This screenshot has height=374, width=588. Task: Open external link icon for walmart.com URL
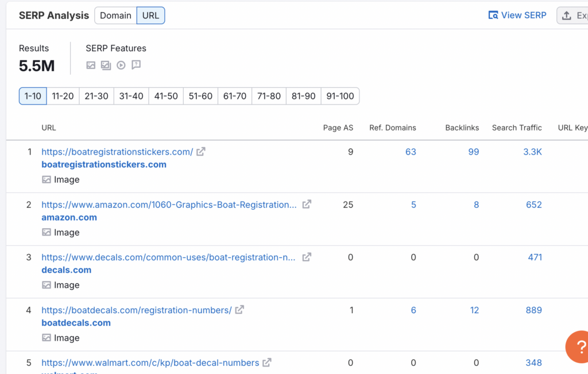point(267,363)
